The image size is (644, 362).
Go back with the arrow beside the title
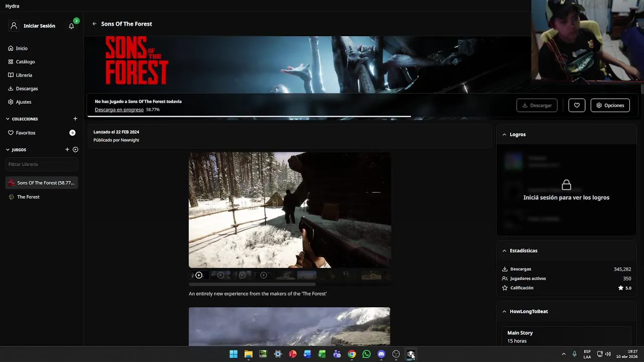pyautogui.click(x=94, y=24)
